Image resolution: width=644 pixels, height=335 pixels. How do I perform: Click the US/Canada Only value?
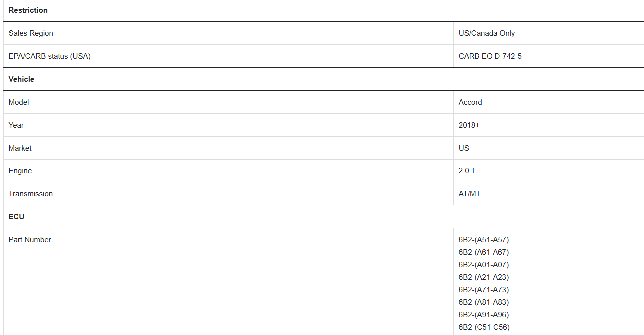tap(487, 33)
